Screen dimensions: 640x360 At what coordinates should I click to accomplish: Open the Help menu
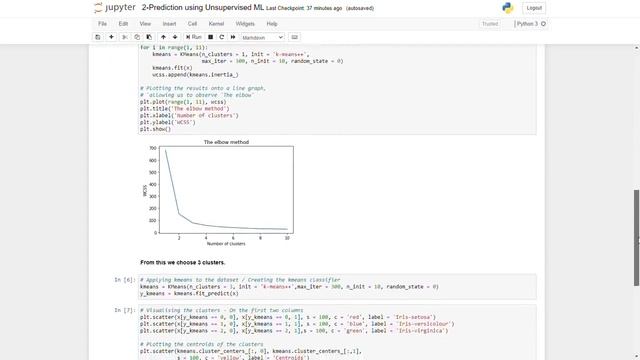(x=272, y=24)
